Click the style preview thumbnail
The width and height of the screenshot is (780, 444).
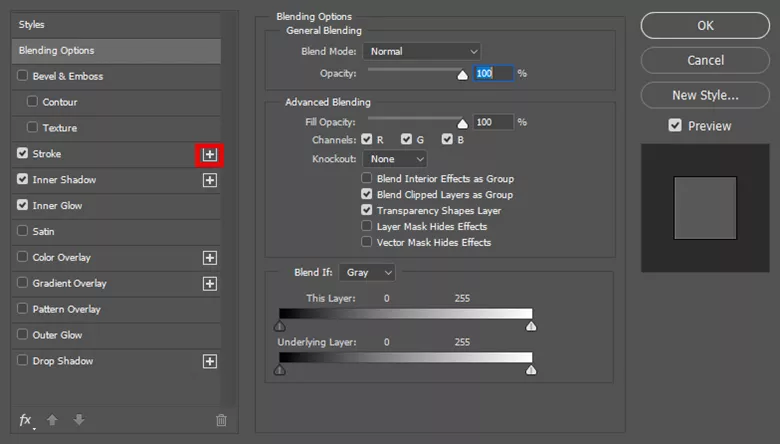pos(705,208)
